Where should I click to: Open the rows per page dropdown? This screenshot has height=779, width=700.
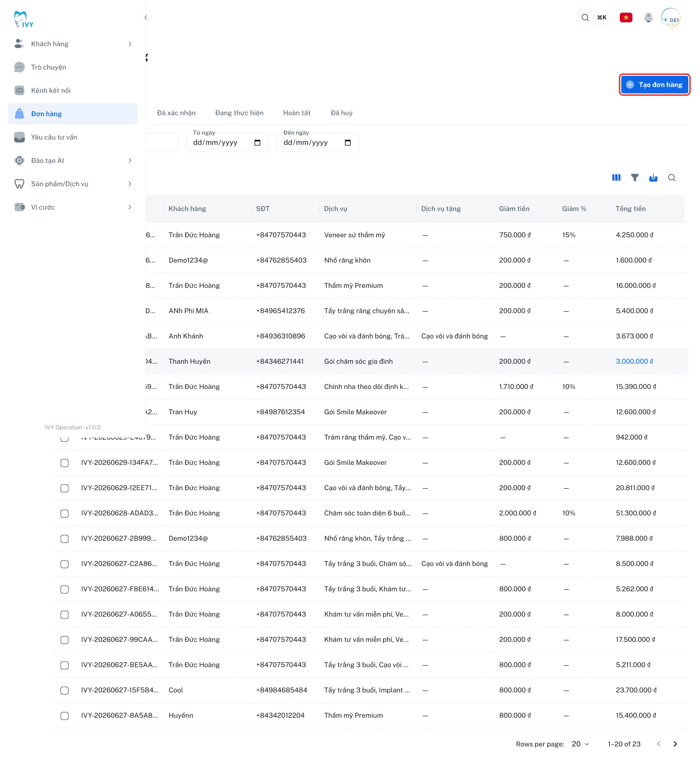580,744
